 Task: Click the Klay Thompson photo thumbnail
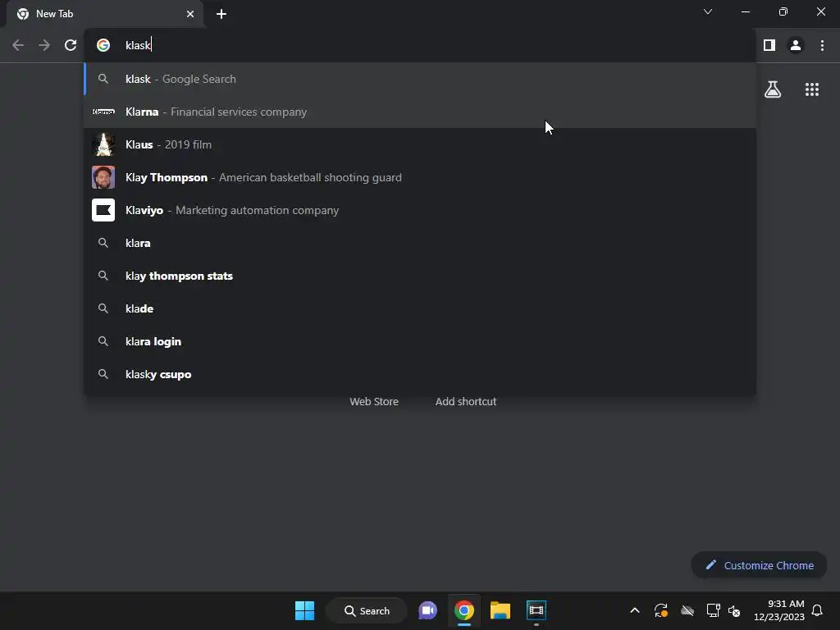click(103, 177)
